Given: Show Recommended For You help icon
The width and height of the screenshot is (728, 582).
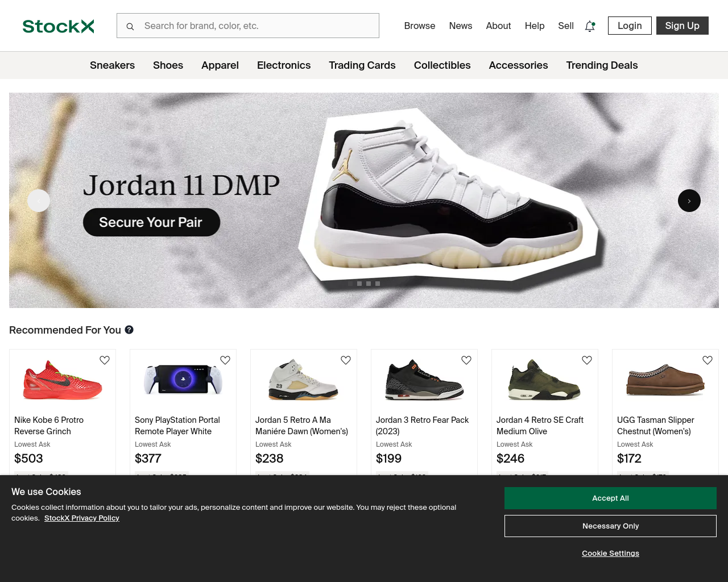Looking at the screenshot, I should tap(129, 330).
